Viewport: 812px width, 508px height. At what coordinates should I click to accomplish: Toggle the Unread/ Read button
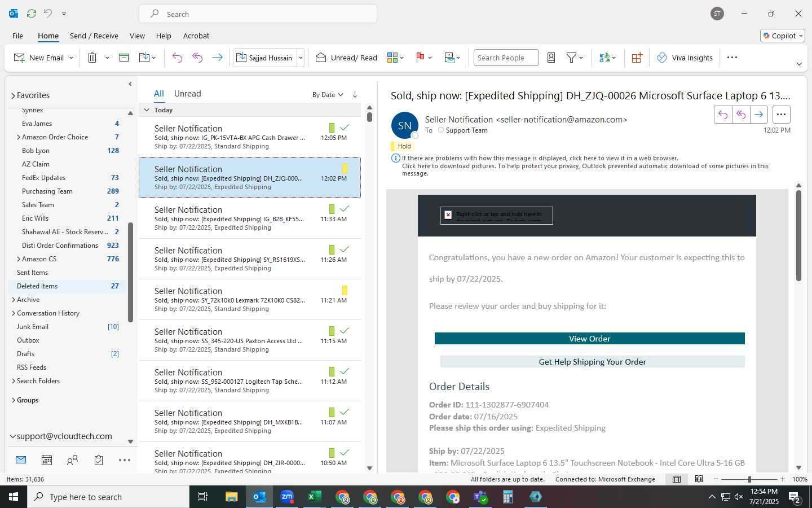pos(346,58)
